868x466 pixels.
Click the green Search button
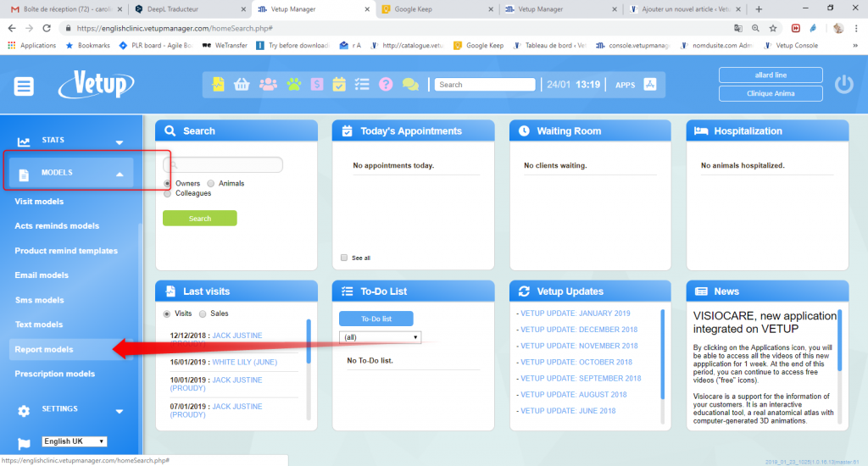click(200, 218)
